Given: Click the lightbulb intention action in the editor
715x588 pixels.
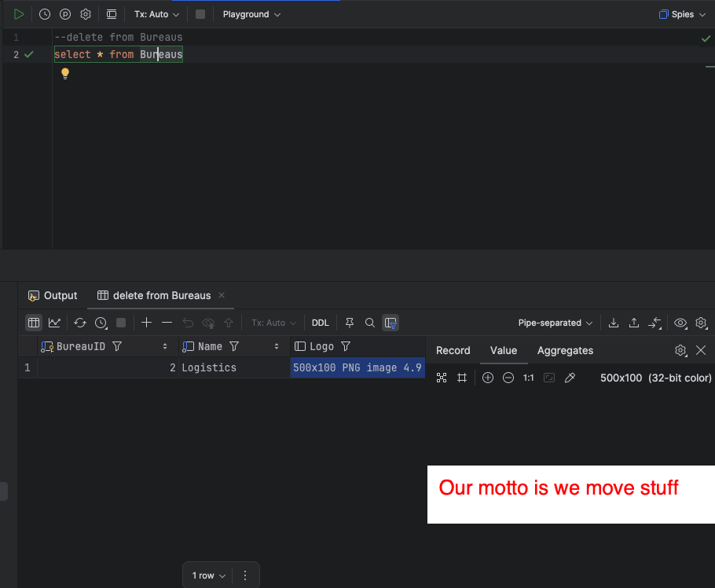Looking at the screenshot, I should [x=64, y=73].
